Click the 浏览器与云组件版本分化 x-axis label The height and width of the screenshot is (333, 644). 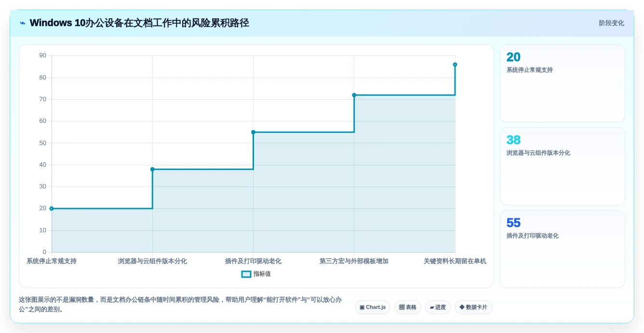pos(152,261)
